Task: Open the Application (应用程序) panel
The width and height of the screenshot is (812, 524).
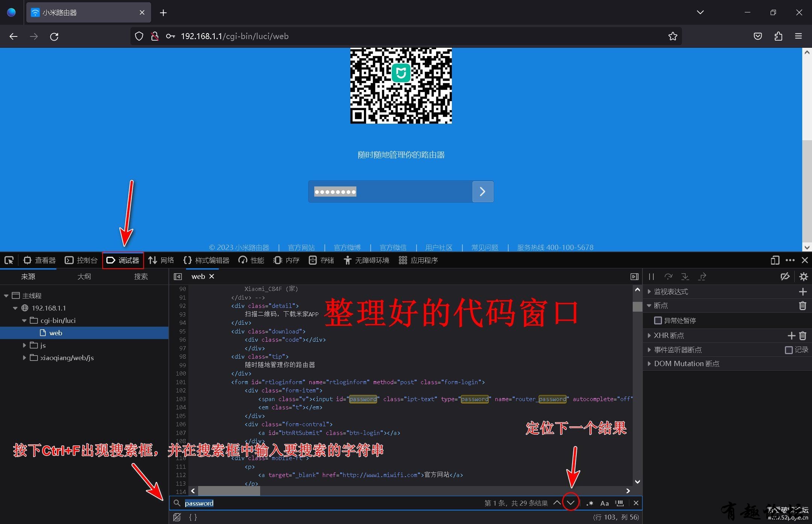Action: coord(418,260)
